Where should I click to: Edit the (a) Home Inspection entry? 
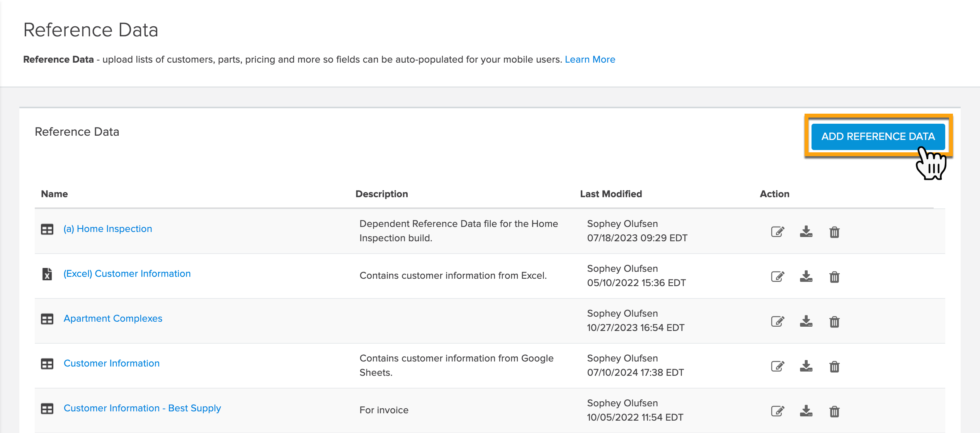tap(778, 232)
